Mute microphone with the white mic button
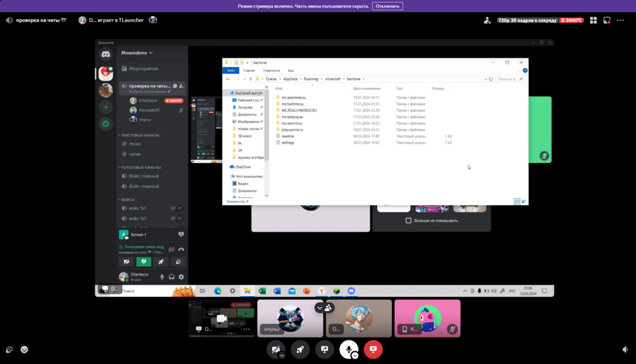Viewport: 636px width, 364px height. (349, 349)
